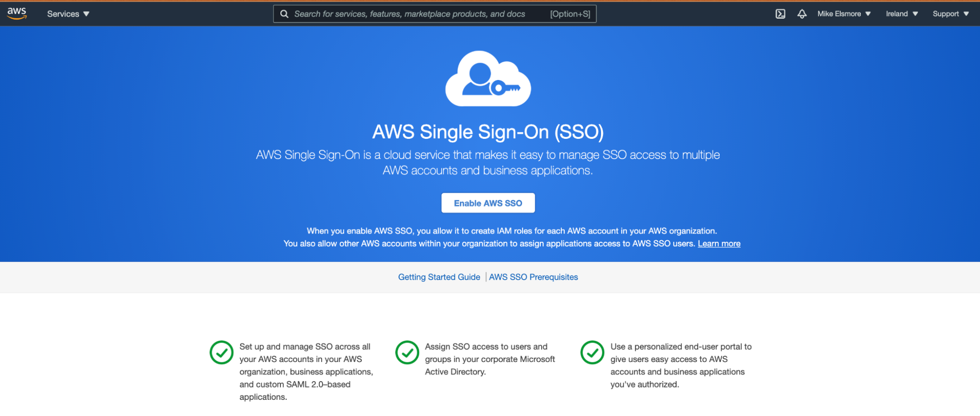Click the checkmark beside end-user portal text
Screen dimensions: 980x416
(592, 352)
